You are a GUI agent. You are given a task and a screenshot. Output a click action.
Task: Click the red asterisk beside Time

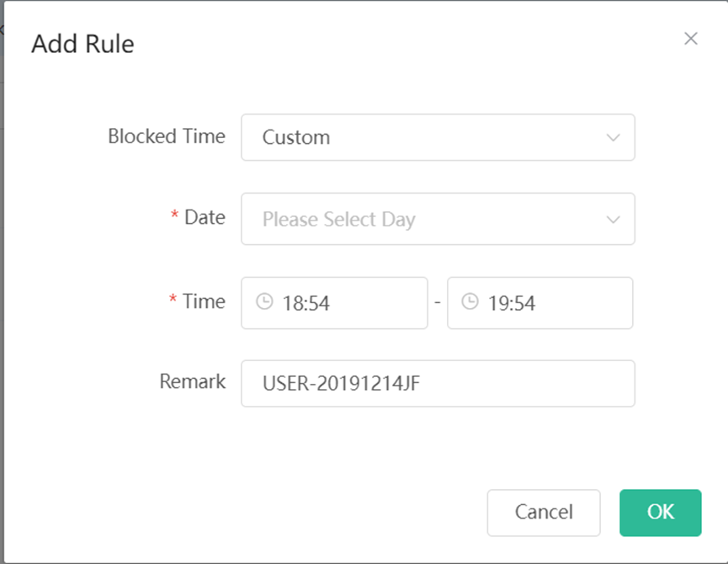pyautogui.click(x=173, y=299)
